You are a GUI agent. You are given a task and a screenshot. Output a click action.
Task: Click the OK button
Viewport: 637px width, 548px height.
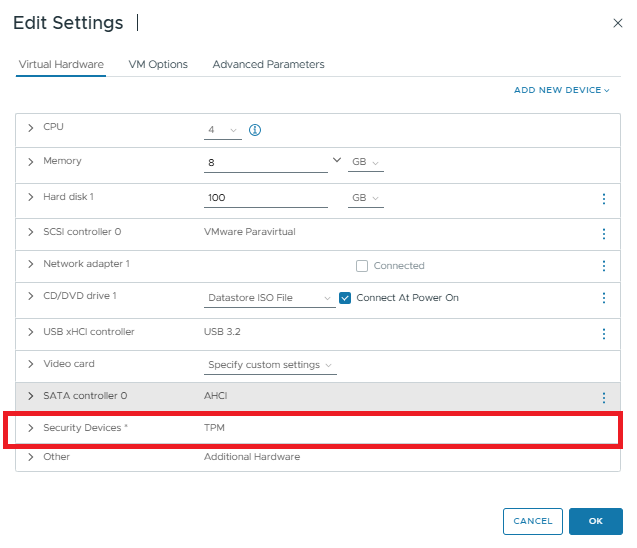tap(595, 521)
